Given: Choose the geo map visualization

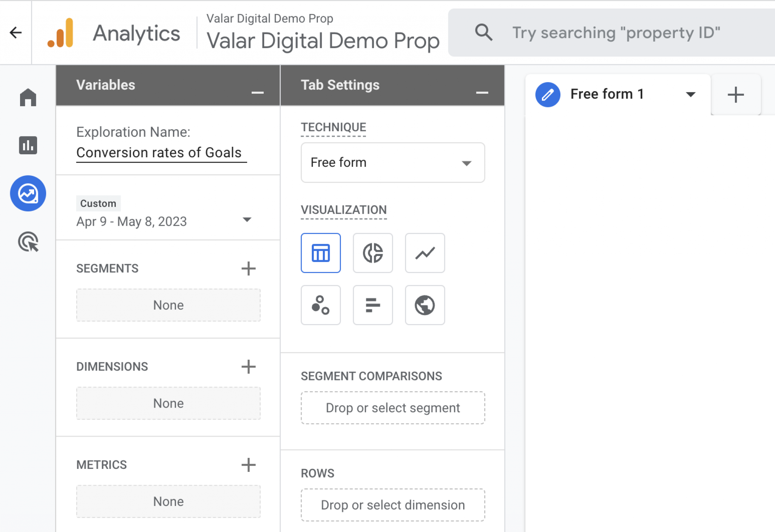Looking at the screenshot, I should tap(425, 305).
